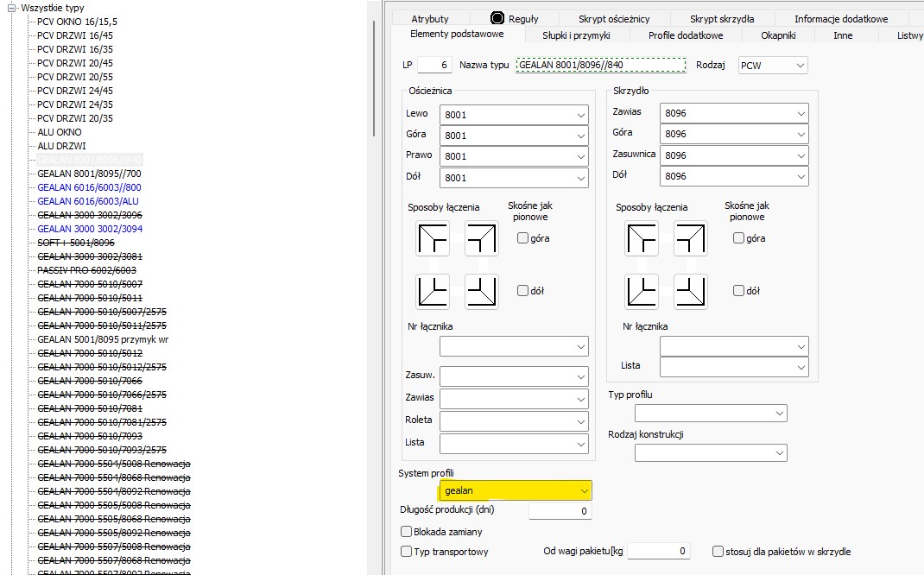
Task: Select 'GEALAN 3000 3002/3094' tree item
Action: point(90,229)
